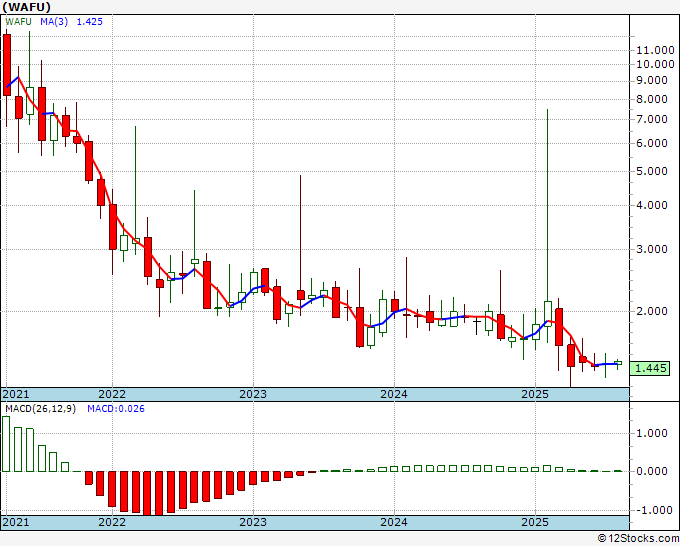Click the 10.000 price axis label
This screenshot has height=546, width=680.
[655, 64]
